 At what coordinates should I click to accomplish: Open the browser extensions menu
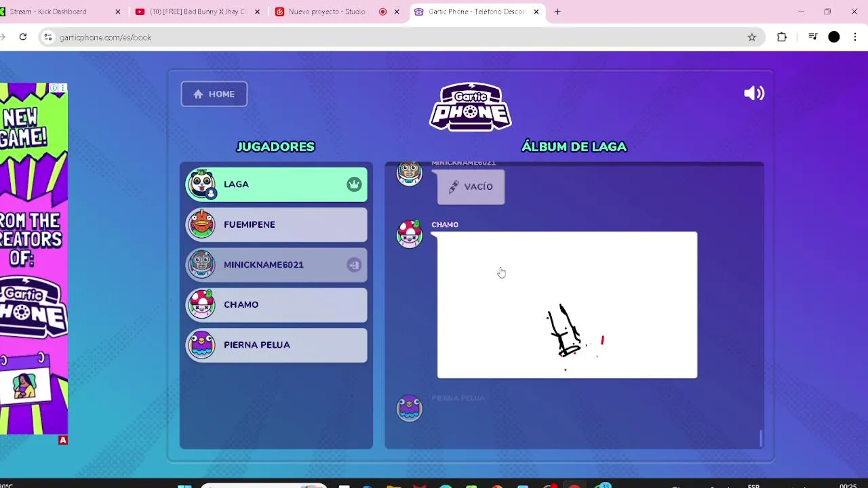click(x=782, y=37)
